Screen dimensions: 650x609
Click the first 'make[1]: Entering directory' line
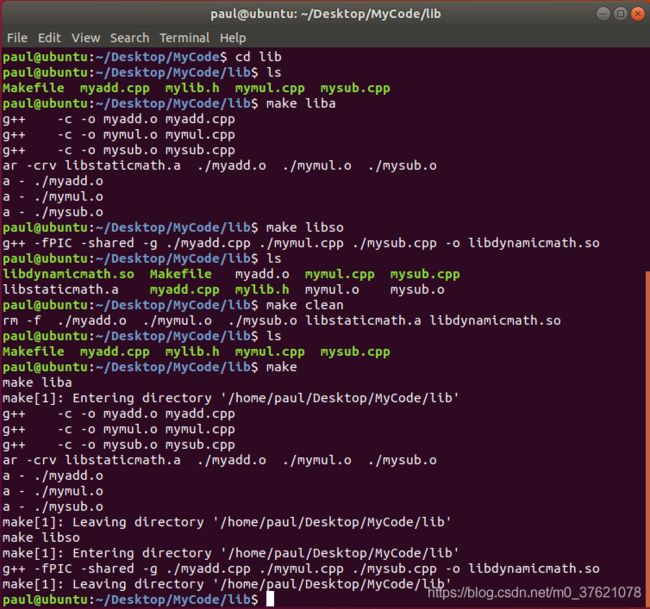(x=230, y=398)
